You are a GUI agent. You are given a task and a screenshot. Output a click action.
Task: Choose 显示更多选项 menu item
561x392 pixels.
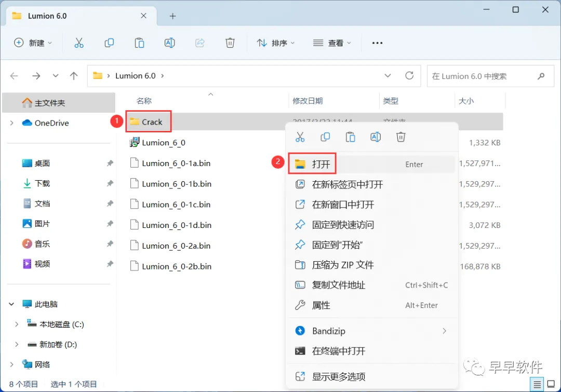tap(372, 376)
